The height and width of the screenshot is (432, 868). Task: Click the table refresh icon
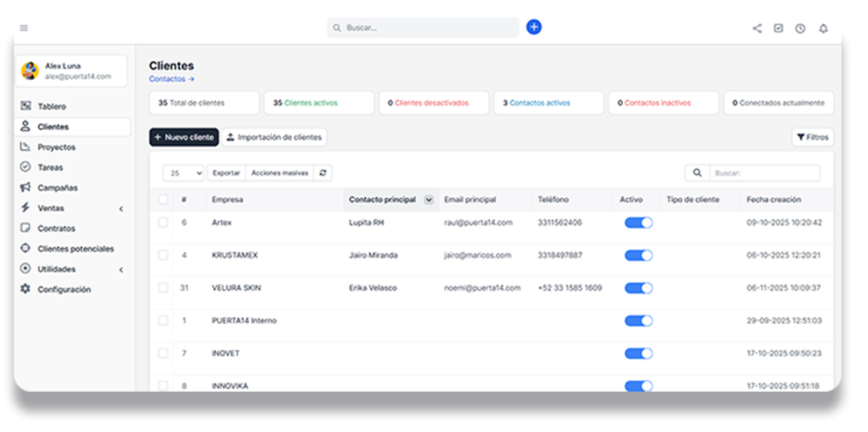point(323,173)
